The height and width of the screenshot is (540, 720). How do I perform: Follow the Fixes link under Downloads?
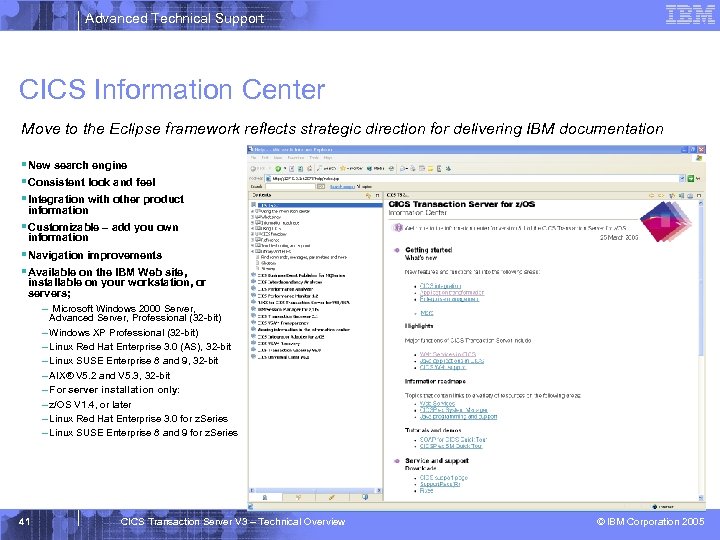pos(426,490)
